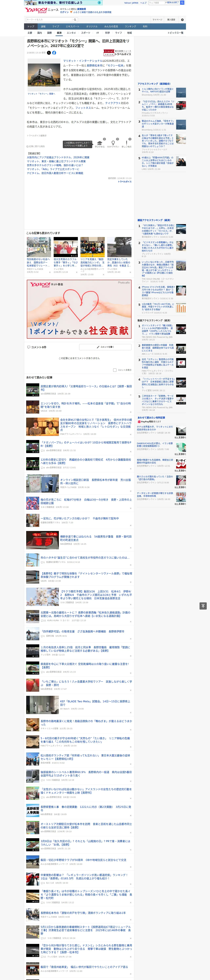Open related link 大阪市内にアジア初進出ブランドホテル
The width and height of the screenshot is (210, 980).
pyautogui.click(x=58, y=157)
